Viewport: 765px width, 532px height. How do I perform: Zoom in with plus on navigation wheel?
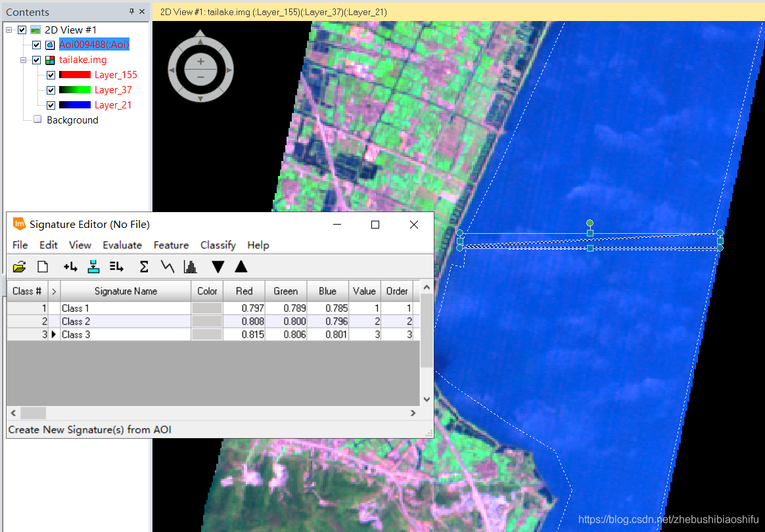coord(200,62)
